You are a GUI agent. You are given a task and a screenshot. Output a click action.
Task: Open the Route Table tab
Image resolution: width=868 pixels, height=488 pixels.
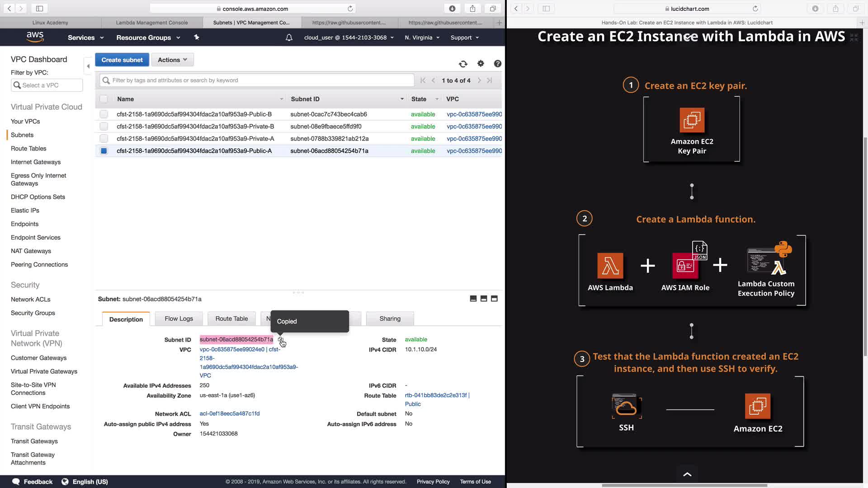click(x=231, y=319)
